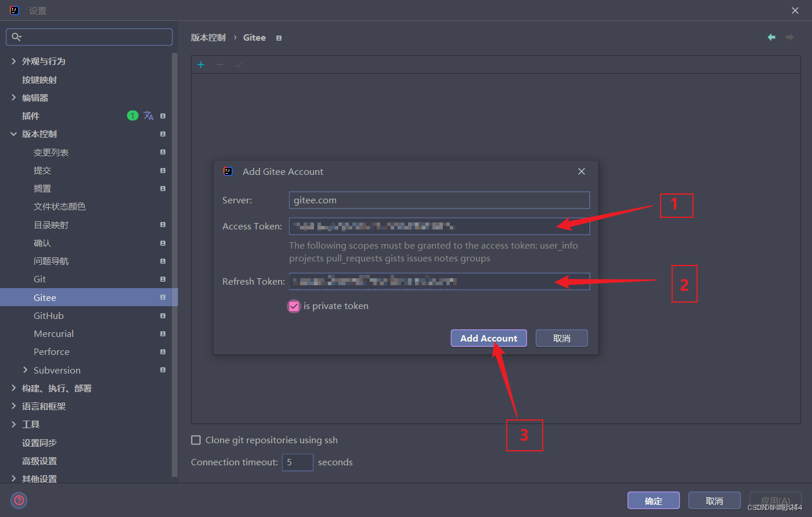This screenshot has width=812, height=517.
Task: Uncheck the is private token checkbox
Action: tap(294, 306)
